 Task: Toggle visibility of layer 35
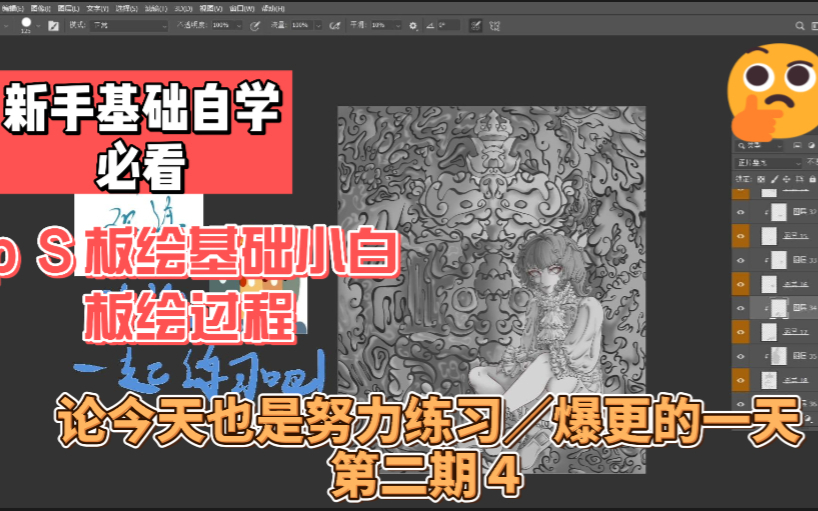click(740, 356)
